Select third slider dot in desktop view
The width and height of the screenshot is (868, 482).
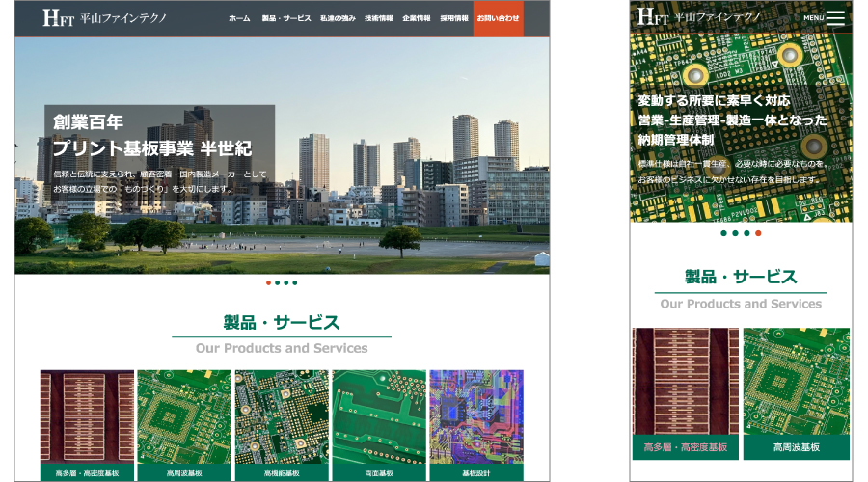pos(286,282)
